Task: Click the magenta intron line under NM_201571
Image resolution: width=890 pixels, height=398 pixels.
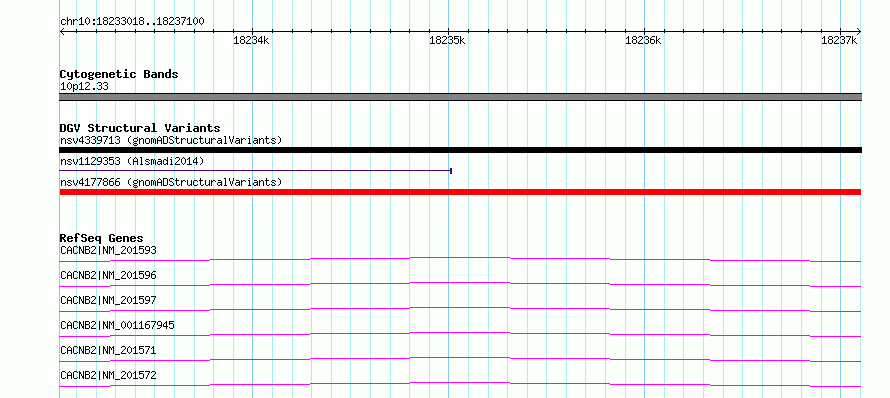Action: 460,358
